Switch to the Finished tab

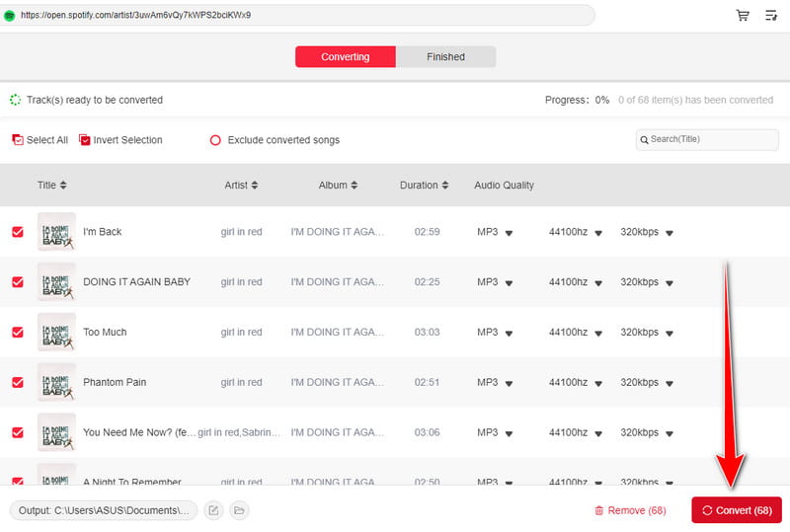tap(445, 57)
